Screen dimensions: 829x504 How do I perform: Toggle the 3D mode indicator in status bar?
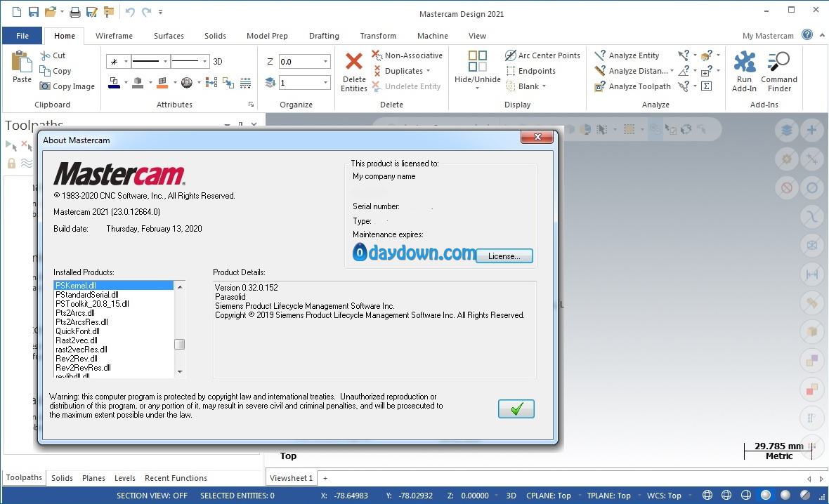tap(511, 496)
